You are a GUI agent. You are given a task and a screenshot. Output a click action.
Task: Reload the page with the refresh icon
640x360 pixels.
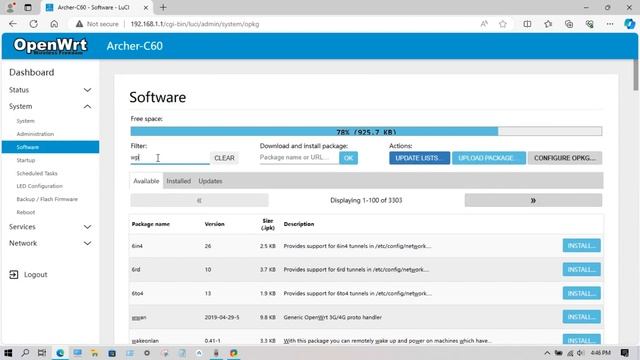(x=33, y=24)
